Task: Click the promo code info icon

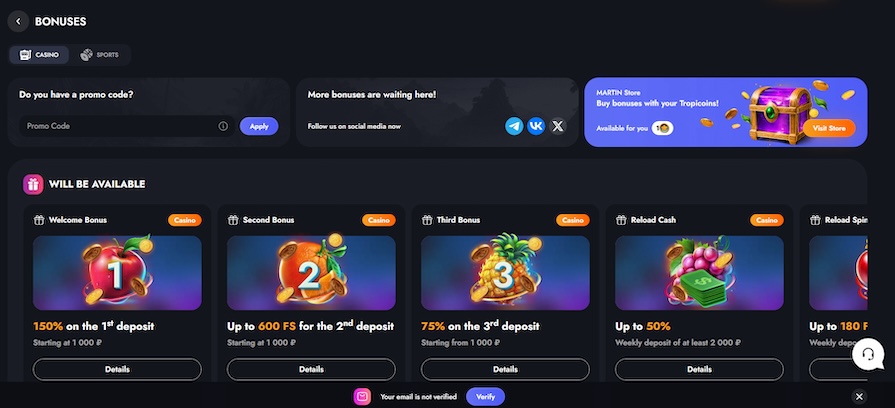Action: [x=223, y=126]
